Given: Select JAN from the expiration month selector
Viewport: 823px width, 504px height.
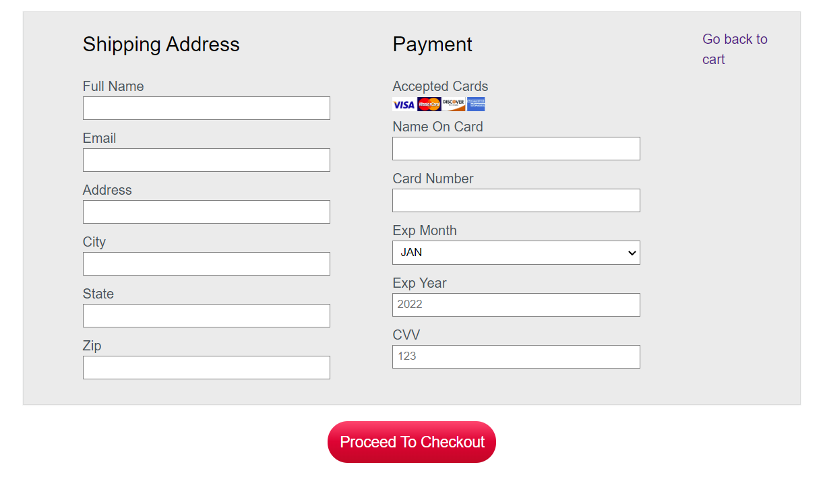Looking at the screenshot, I should click(516, 252).
